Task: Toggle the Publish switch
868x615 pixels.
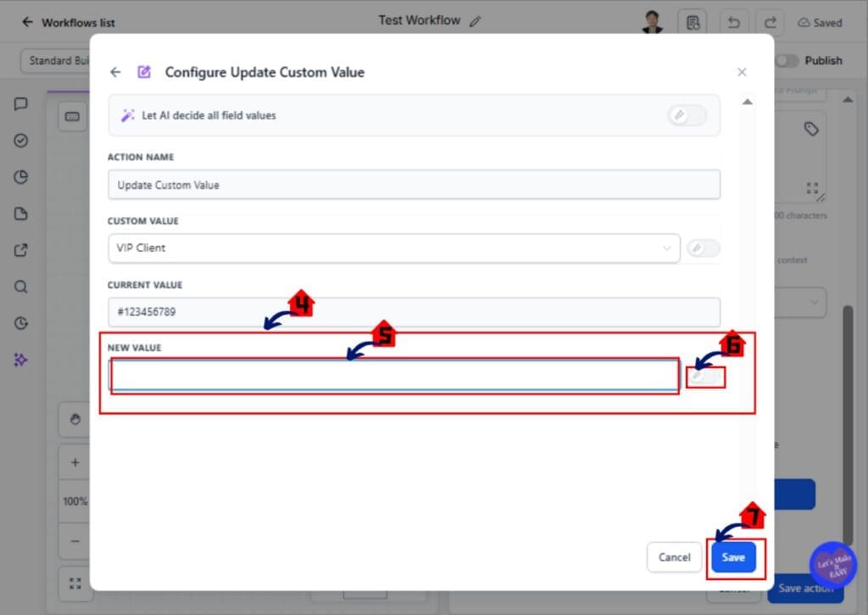Action: [x=787, y=60]
